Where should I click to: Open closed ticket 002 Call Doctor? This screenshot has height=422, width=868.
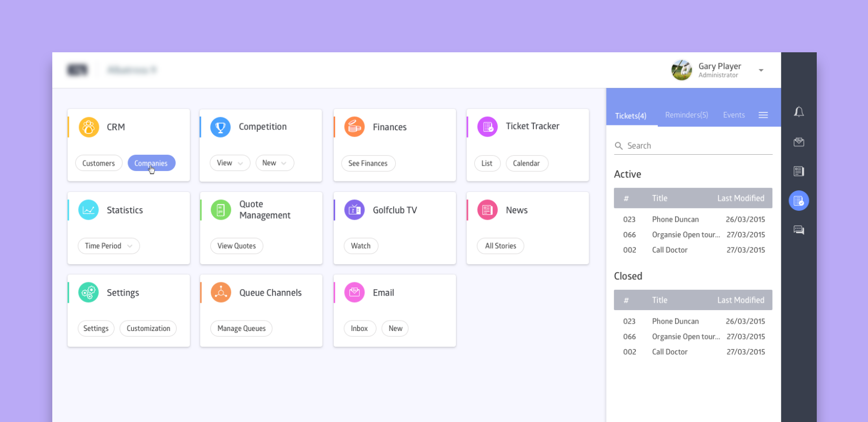pos(693,352)
